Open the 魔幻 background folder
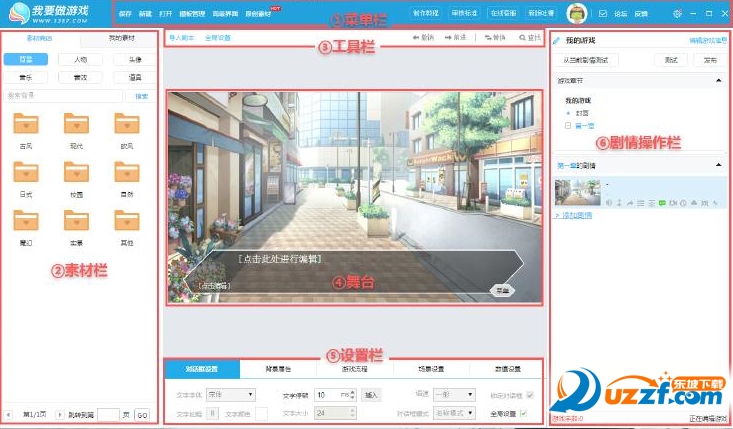Image resolution: width=733 pixels, height=429 pixels. pyautogui.click(x=26, y=220)
